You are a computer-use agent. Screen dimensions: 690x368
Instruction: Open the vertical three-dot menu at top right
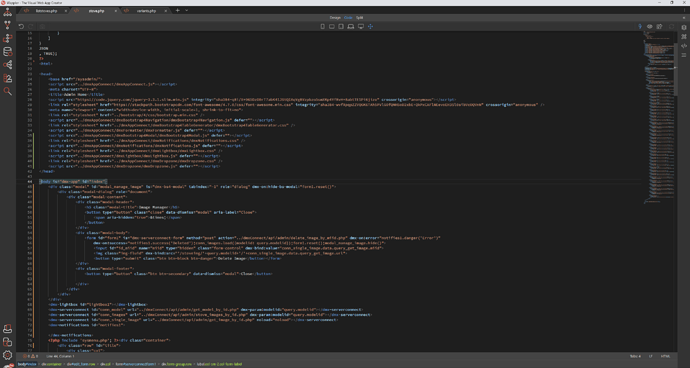[x=684, y=11]
